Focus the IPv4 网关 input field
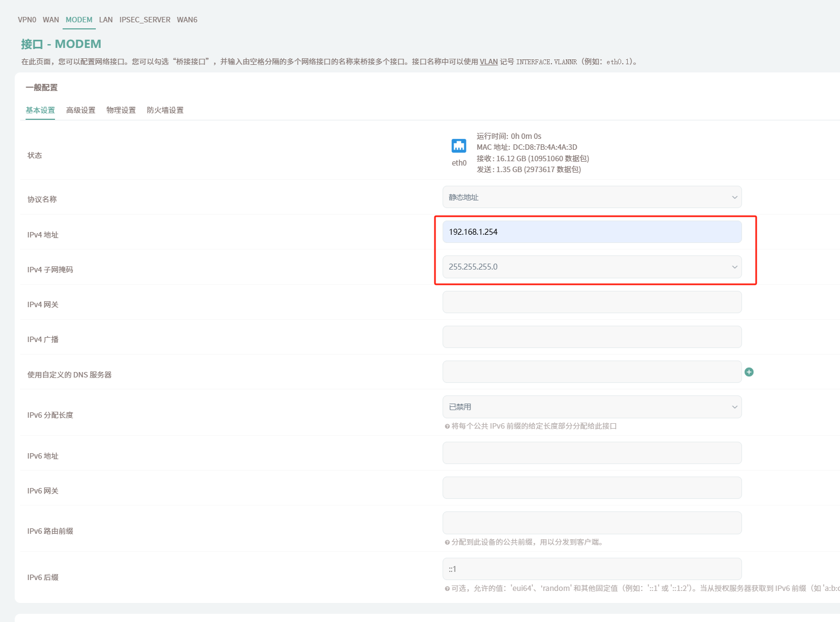The image size is (840, 622). point(592,302)
